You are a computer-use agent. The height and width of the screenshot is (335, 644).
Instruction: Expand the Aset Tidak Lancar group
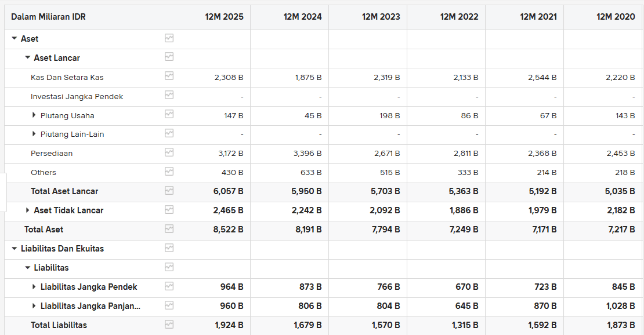pyautogui.click(x=27, y=210)
